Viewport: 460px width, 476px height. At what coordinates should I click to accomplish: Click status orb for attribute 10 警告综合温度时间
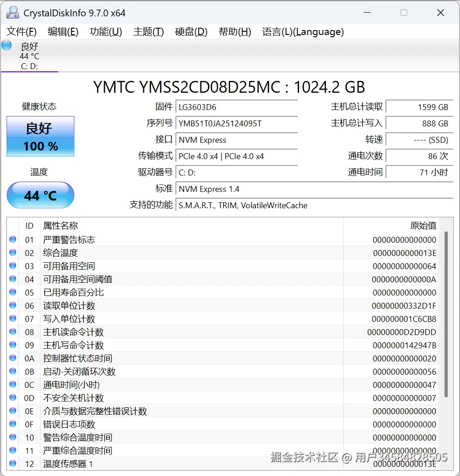[x=13, y=437]
